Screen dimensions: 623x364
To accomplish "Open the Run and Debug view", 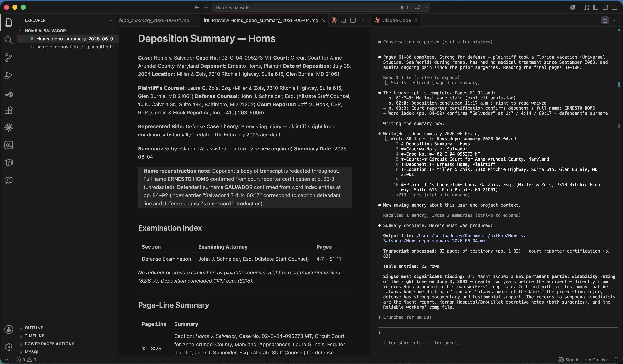I will [x=9, y=75].
